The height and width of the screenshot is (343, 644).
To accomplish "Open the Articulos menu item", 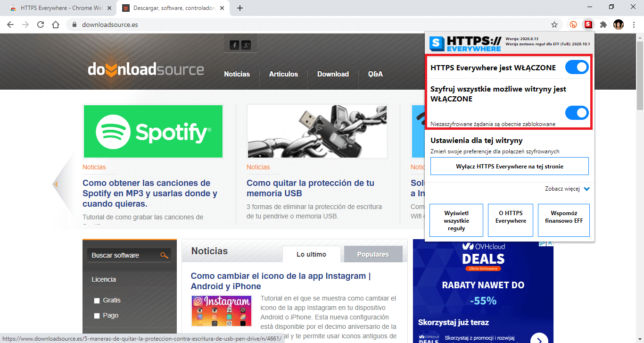I will tap(284, 74).
